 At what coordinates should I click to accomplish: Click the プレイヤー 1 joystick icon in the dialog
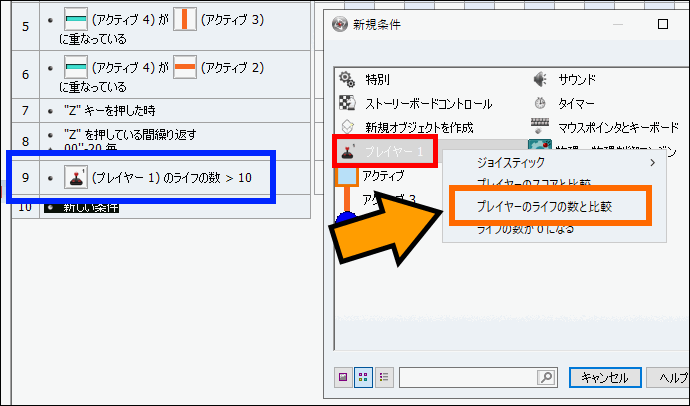tap(348, 152)
